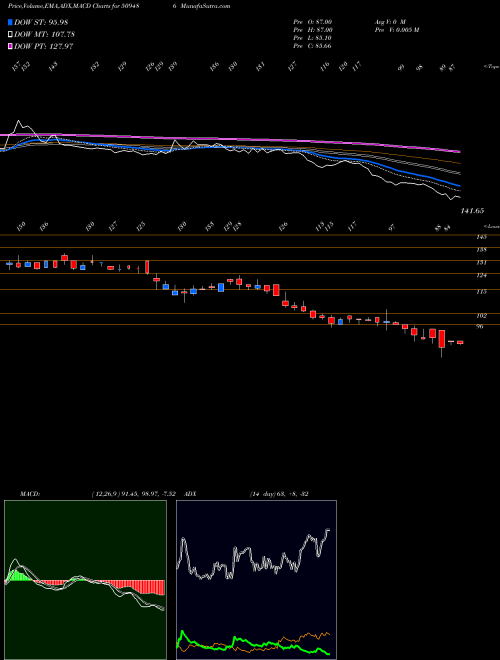This screenshot has width=500, height=660.
Task: Click the last red candlestick on the right
Action: 460,343
